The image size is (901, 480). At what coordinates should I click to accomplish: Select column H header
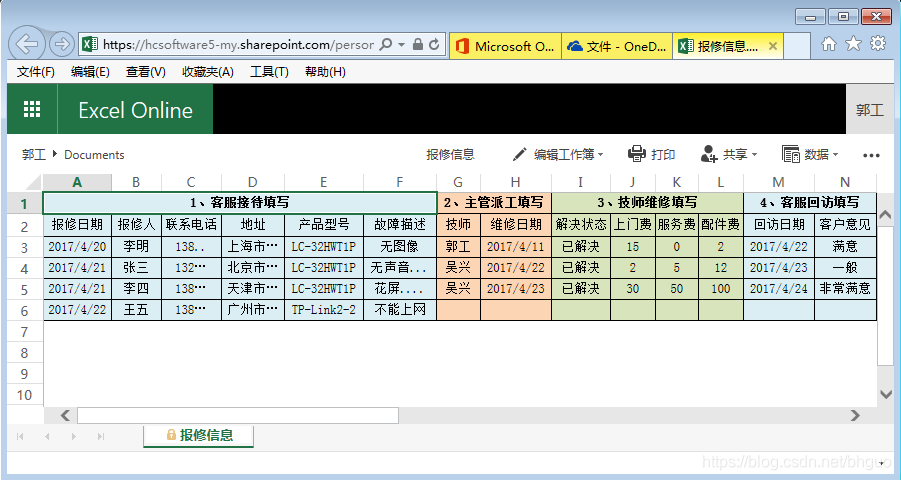point(515,182)
